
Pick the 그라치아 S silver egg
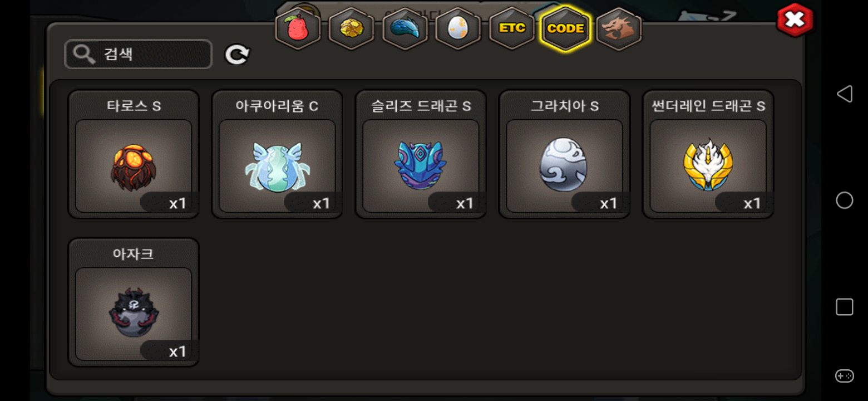pyautogui.click(x=564, y=154)
